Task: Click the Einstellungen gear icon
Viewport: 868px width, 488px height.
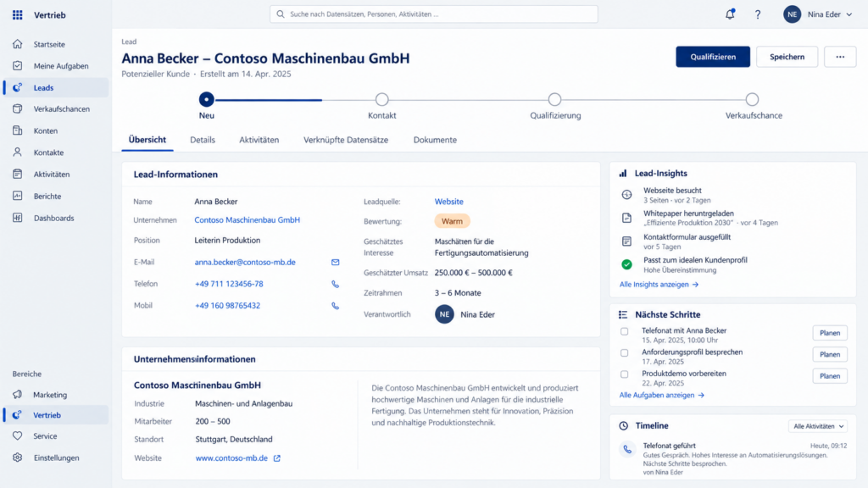Action: tap(18, 457)
